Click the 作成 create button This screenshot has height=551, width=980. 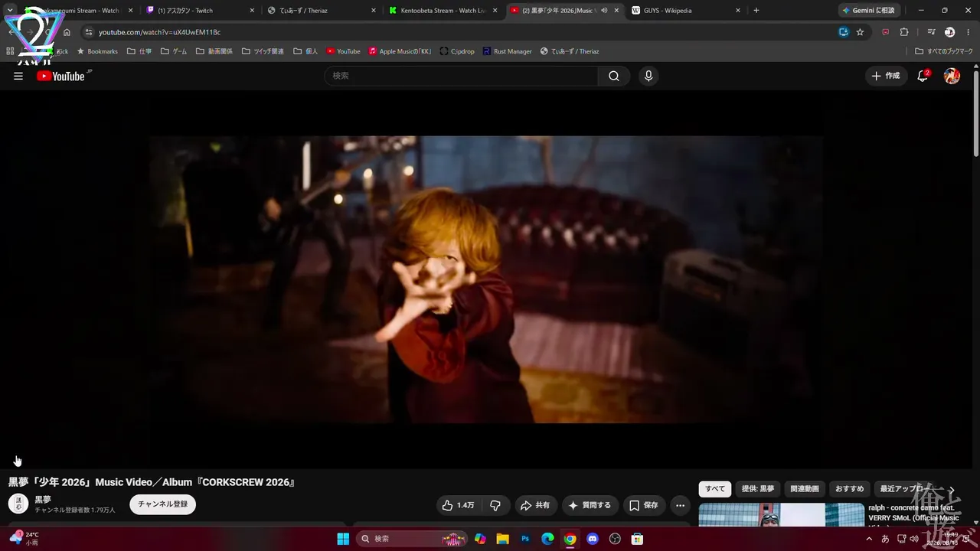click(x=886, y=76)
